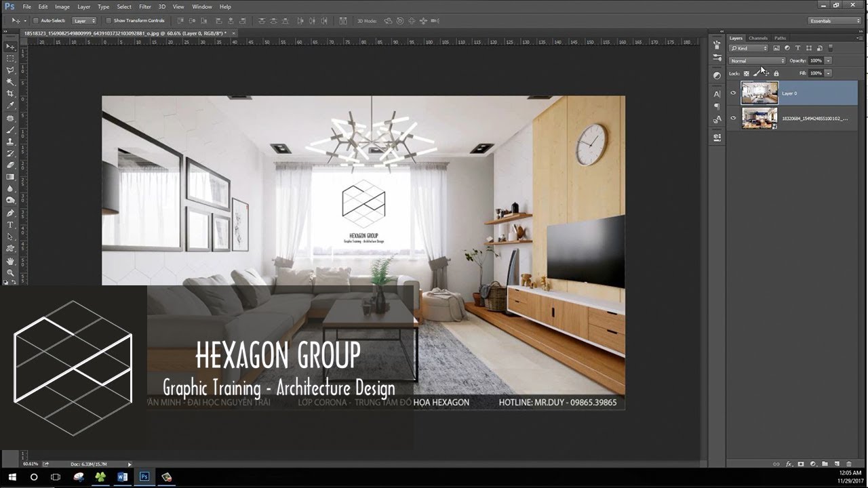Open the Character panel icon
Viewport: 868px width, 488px height.
[717, 94]
